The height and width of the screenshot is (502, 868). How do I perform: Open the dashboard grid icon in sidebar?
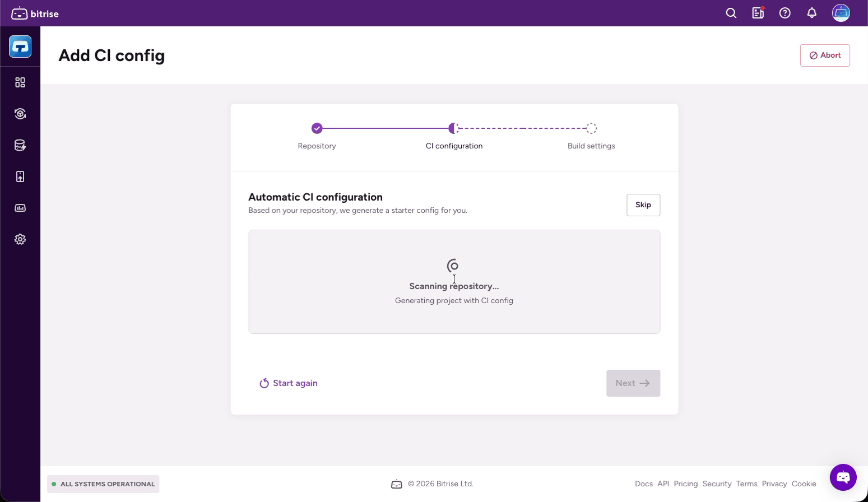(20, 82)
